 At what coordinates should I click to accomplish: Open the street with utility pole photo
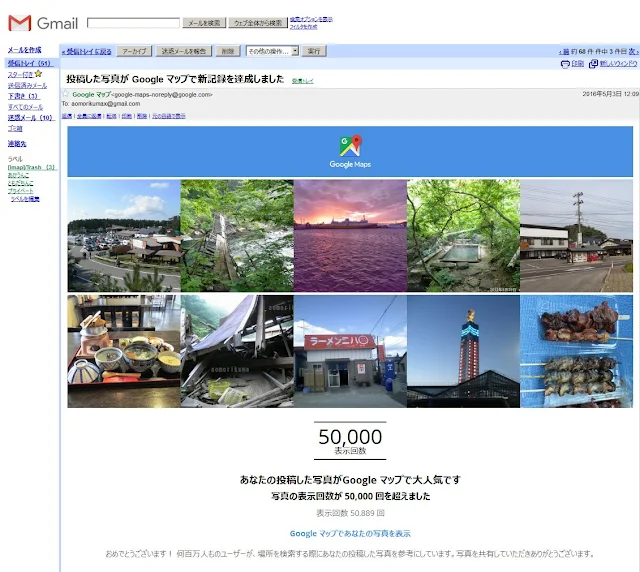[577, 236]
